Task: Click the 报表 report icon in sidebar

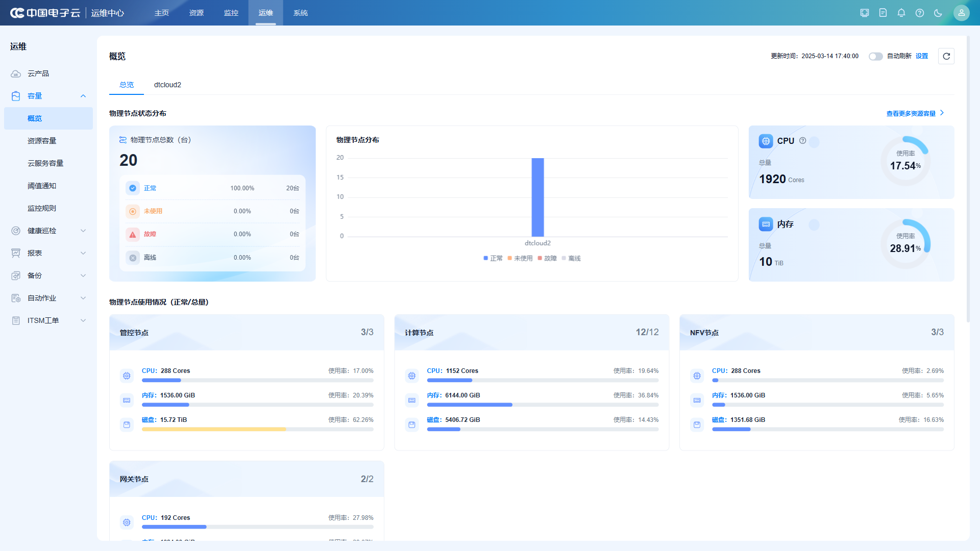Action: [16, 253]
